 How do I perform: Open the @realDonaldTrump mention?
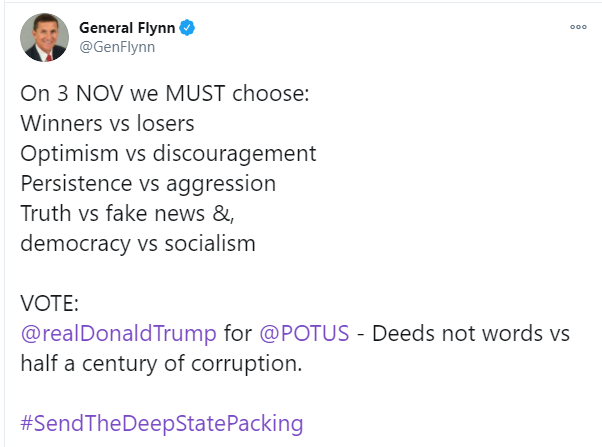click(119, 333)
